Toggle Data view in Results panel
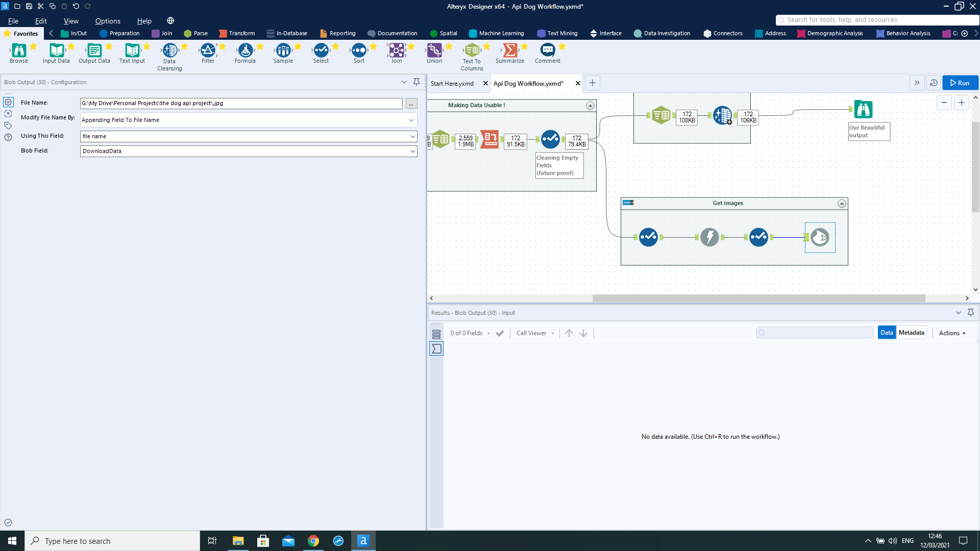Screen dimensions: 980x551 click(887, 333)
